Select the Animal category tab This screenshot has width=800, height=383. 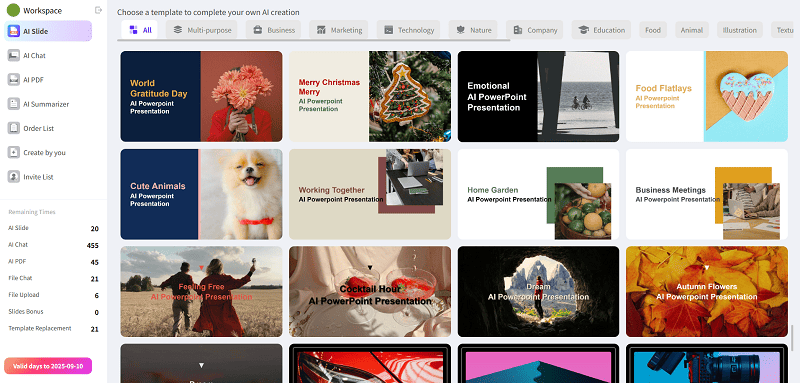point(691,30)
